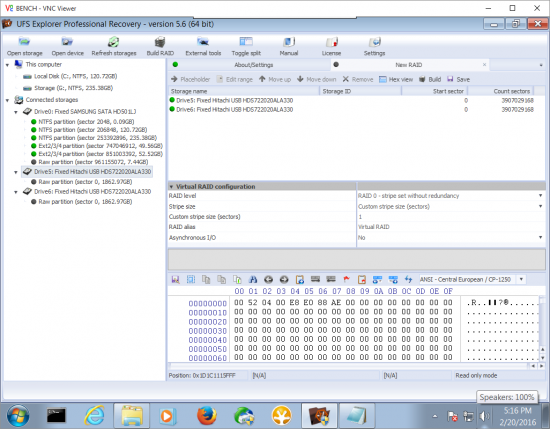Open Internet Explorer from the taskbar
Image resolution: width=550 pixels, height=429 pixels.
coord(94,416)
